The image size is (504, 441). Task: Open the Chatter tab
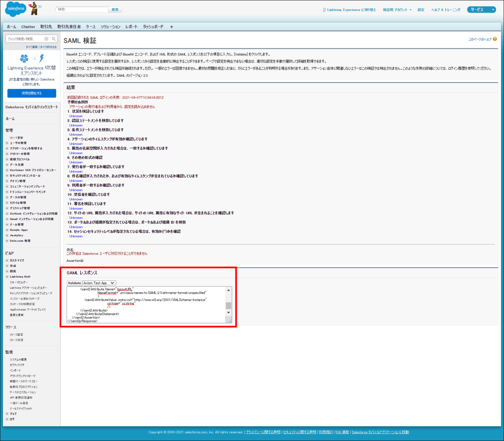pyautogui.click(x=28, y=27)
